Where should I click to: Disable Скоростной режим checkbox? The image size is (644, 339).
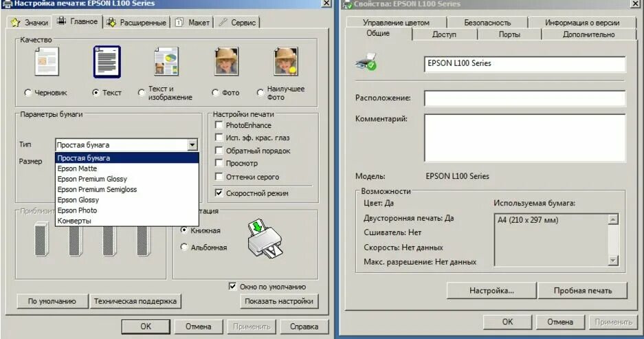[219, 193]
